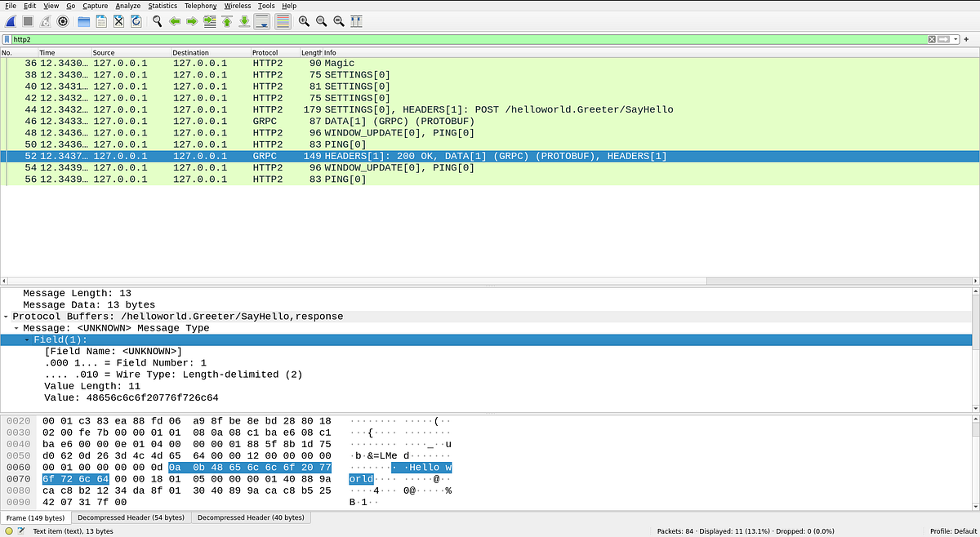Click the resize columns toolbar icon
This screenshot has height=537, width=980.
[356, 21]
